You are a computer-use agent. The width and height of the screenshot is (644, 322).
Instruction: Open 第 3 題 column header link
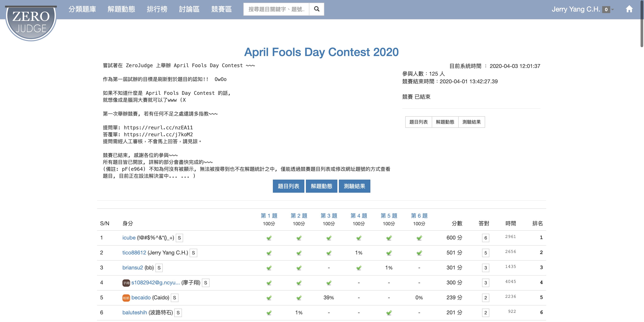pos(329,215)
